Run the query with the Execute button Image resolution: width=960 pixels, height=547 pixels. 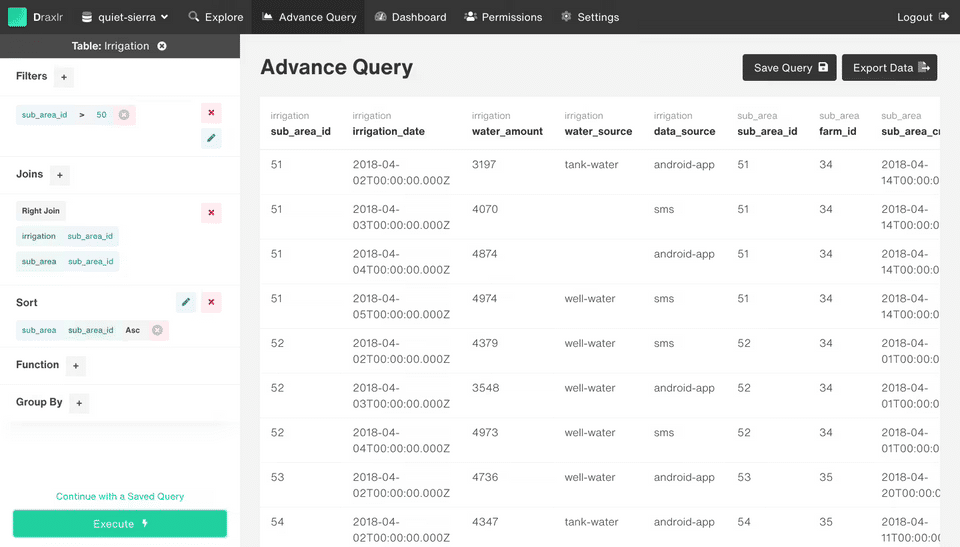click(x=120, y=524)
